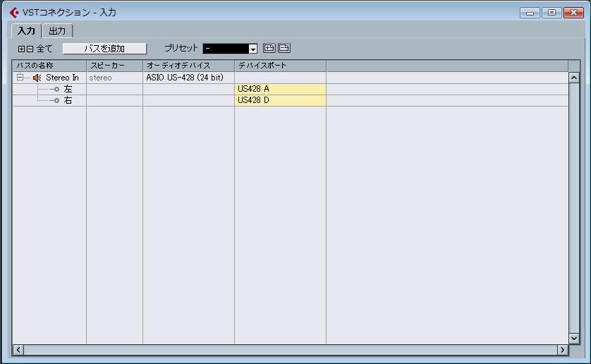The height and width of the screenshot is (364, 591).
Task: Click the vertical scrollbar up arrow
Action: (x=573, y=78)
